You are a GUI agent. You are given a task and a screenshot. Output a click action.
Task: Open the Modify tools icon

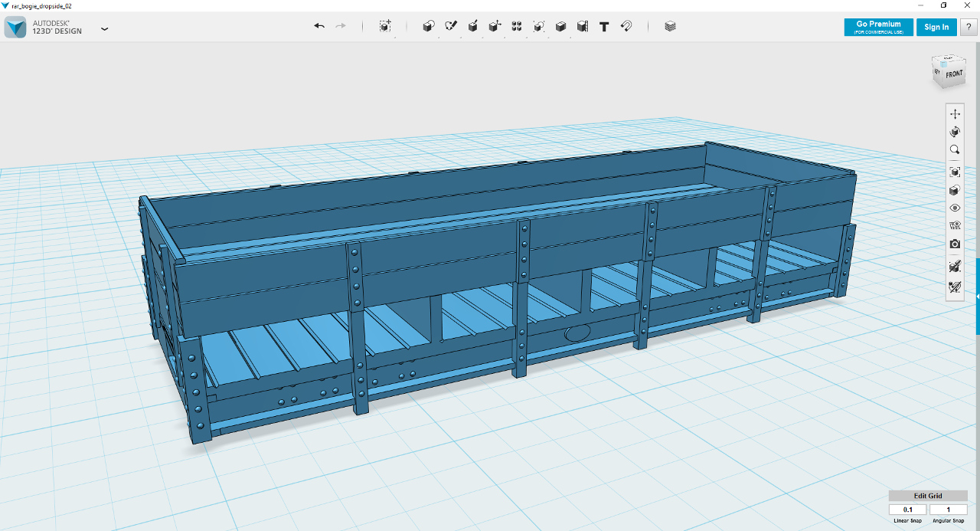[x=495, y=26]
